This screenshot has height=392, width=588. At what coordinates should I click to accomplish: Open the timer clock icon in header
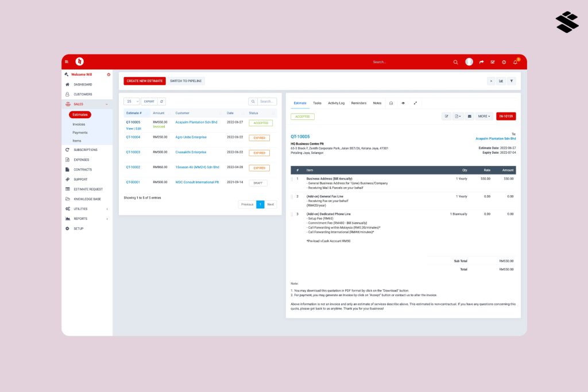click(x=504, y=62)
